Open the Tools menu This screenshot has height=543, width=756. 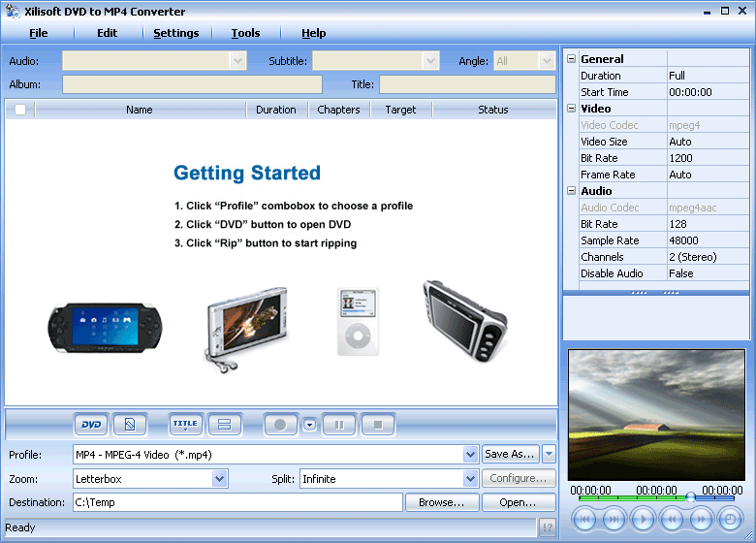pyautogui.click(x=245, y=33)
